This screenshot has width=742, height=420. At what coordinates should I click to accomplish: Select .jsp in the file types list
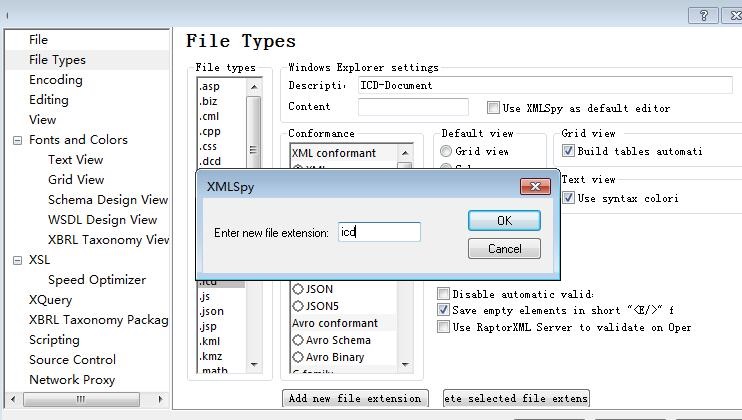point(208,326)
